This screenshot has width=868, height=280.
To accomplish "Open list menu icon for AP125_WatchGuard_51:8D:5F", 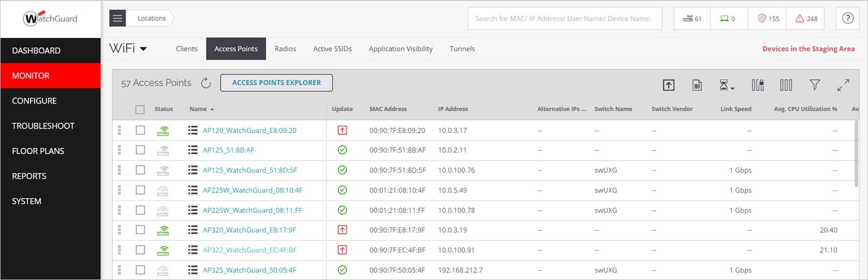I will pos(193,170).
